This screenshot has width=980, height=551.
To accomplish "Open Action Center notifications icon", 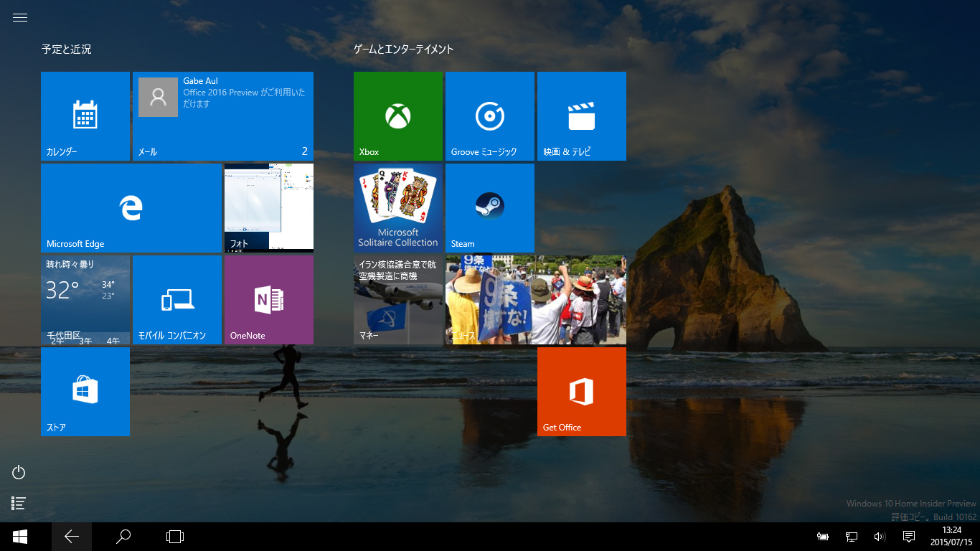I will click(x=908, y=537).
